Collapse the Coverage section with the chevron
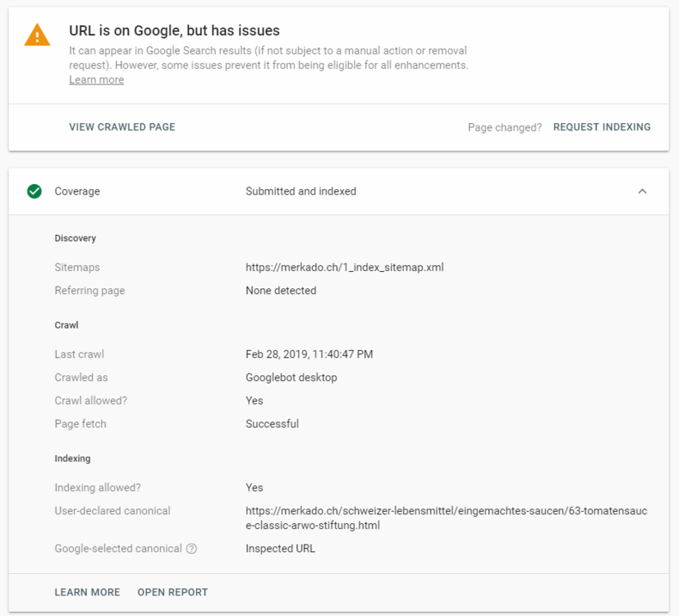 [x=642, y=191]
